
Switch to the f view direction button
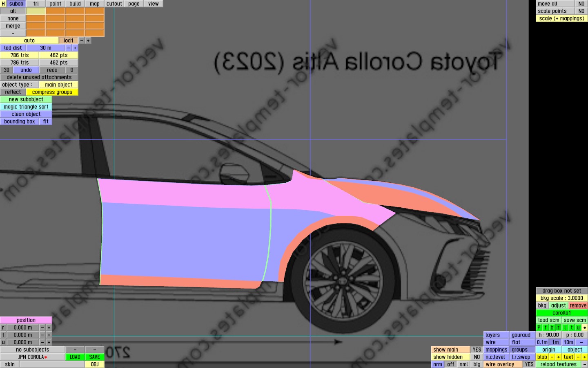tap(546, 328)
